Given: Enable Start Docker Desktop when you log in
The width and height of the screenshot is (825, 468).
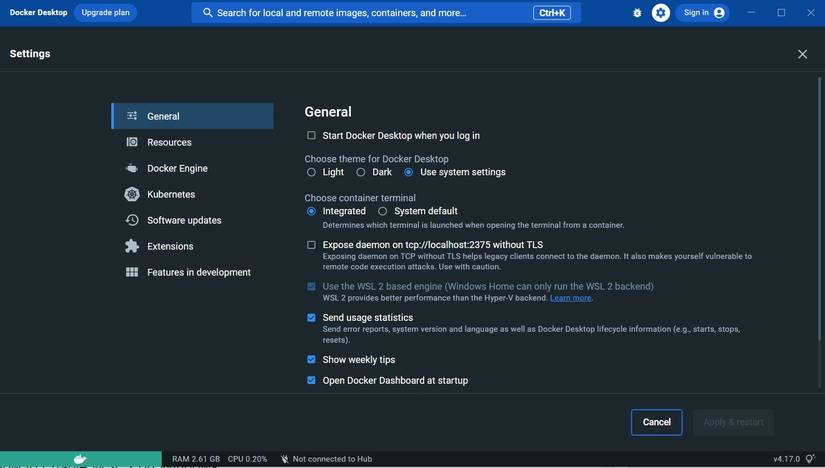Looking at the screenshot, I should (311, 135).
